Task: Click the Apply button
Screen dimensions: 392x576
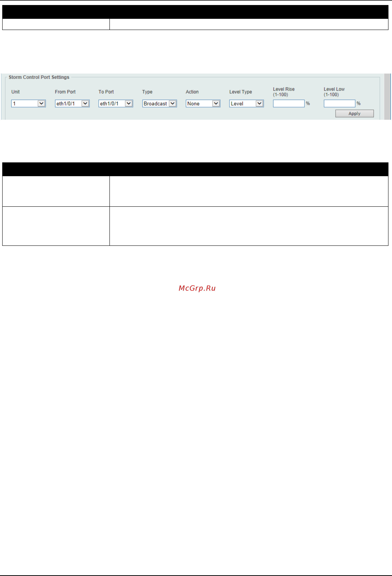Action: [x=354, y=114]
